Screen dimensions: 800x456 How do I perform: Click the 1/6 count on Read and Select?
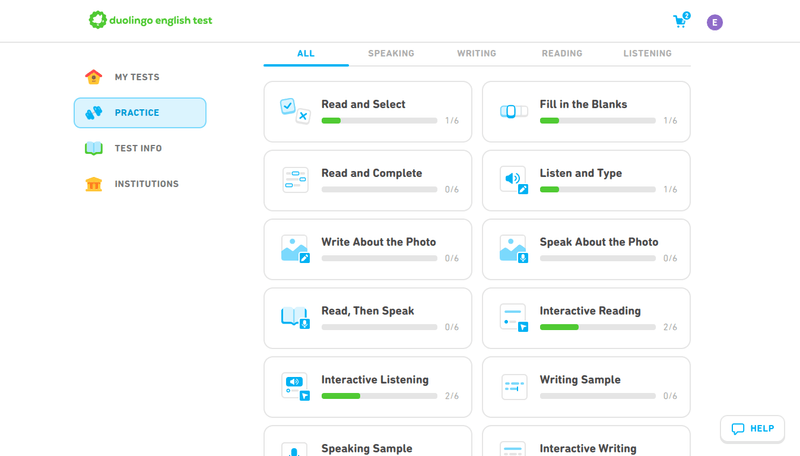[x=452, y=121]
